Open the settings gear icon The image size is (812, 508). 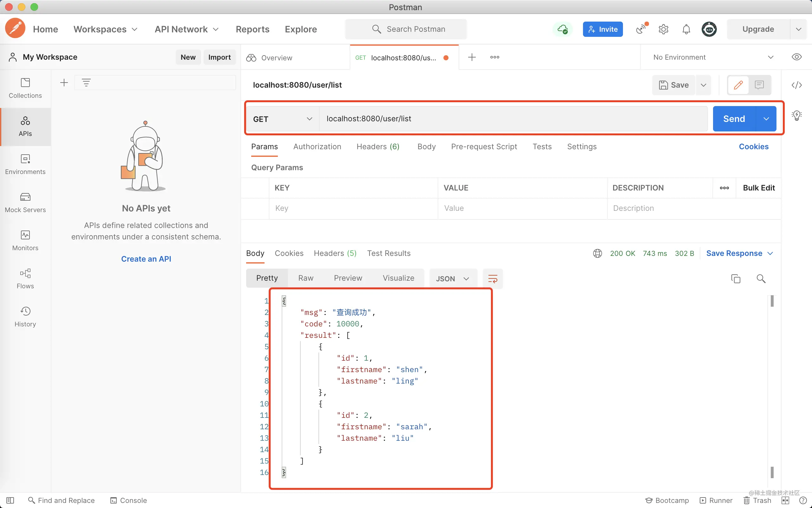tap(663, 29)
